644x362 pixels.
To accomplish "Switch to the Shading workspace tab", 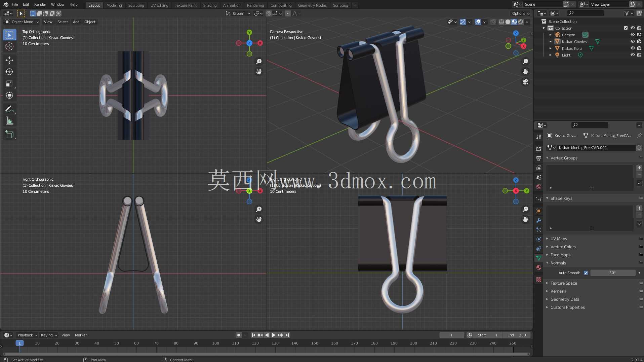I will click(210, 5).
